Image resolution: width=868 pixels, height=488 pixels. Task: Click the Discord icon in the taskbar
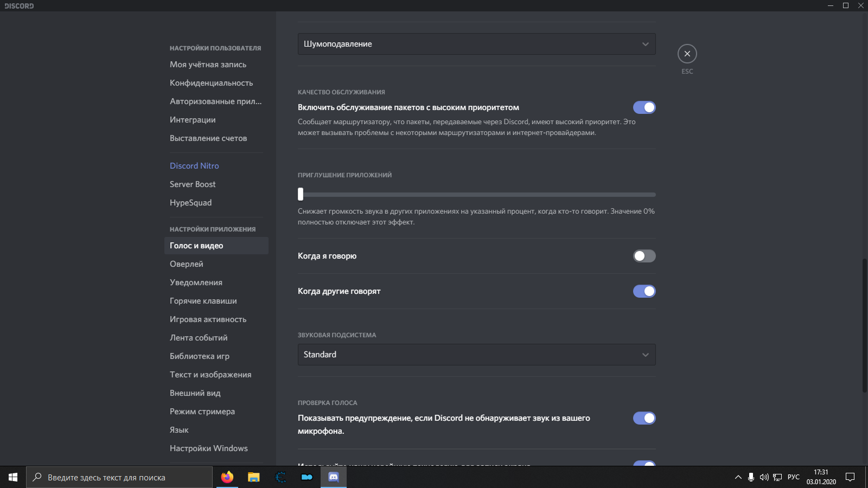click(334, 477)
